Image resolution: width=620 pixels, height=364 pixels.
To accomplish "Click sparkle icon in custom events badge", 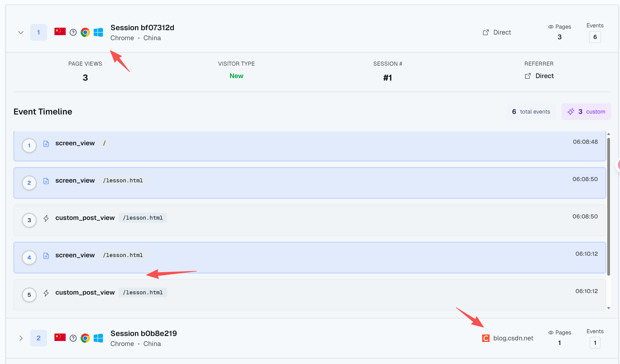I will [x=571, y=112].
